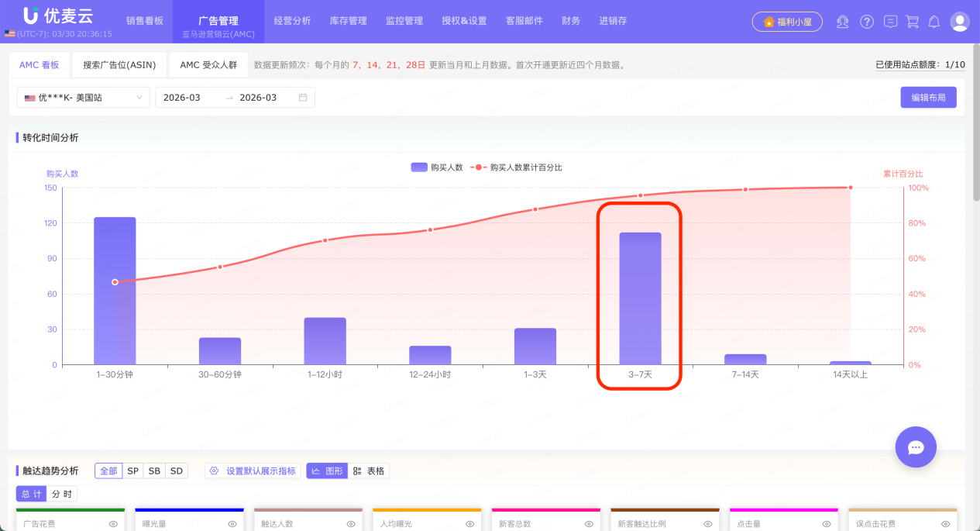Click the 1~30分钟 purchase bar
The image size is (980, 531).
tap(115, 291)
